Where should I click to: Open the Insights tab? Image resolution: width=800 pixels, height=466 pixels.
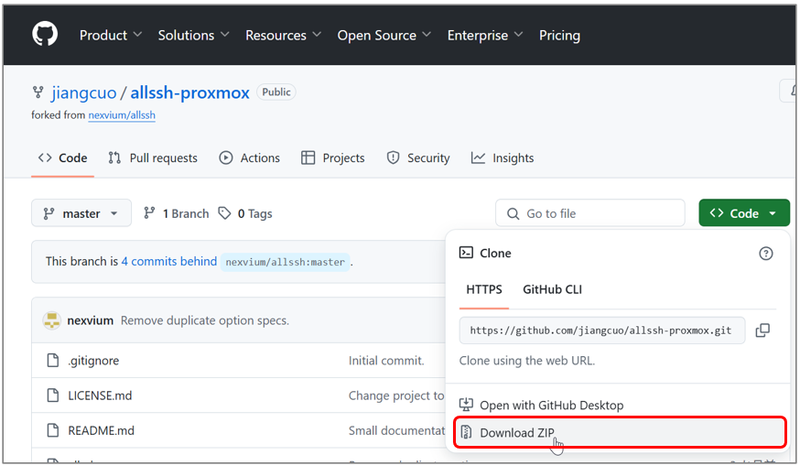coord(502,158)
